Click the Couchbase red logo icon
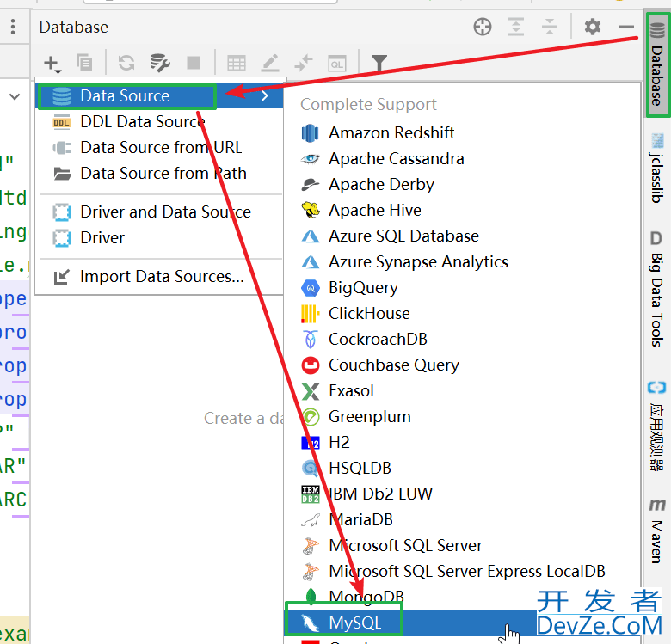 (311, 365)
